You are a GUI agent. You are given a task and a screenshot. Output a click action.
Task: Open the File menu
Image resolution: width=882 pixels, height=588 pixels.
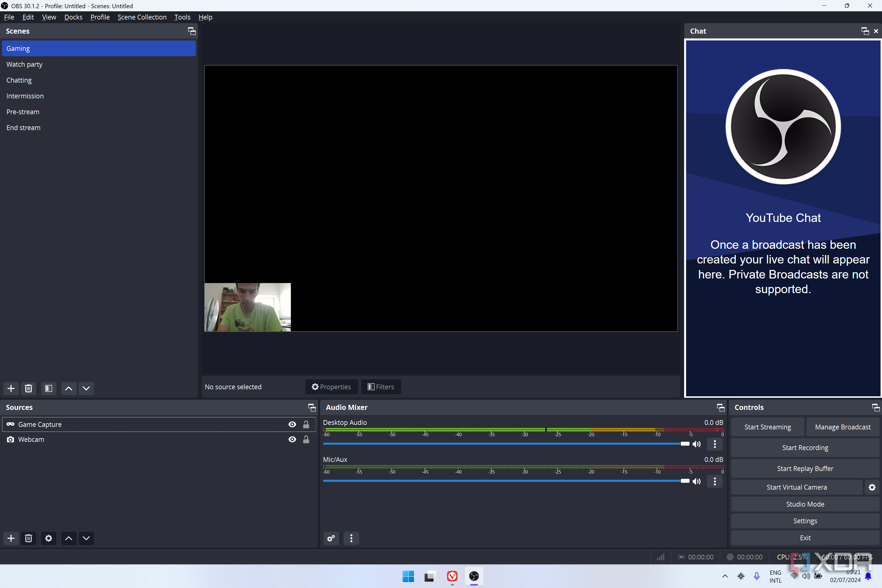coord(9,17)
